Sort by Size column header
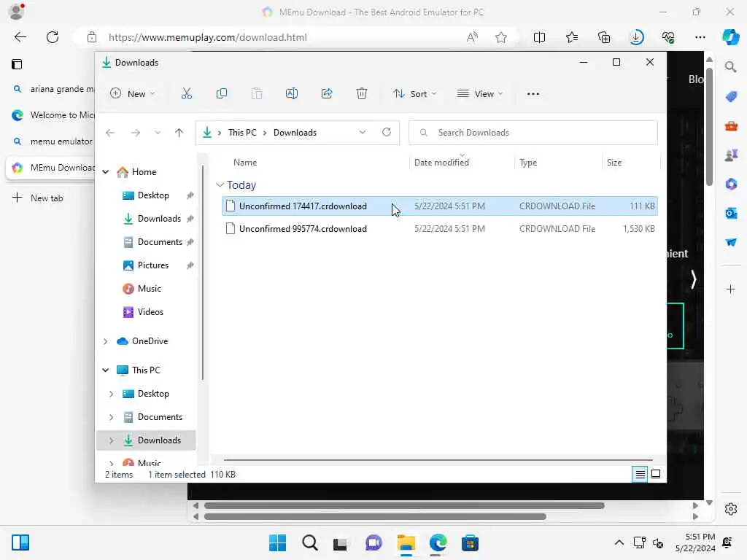This screenshot has width=747, height=560. tap(614, 163)
